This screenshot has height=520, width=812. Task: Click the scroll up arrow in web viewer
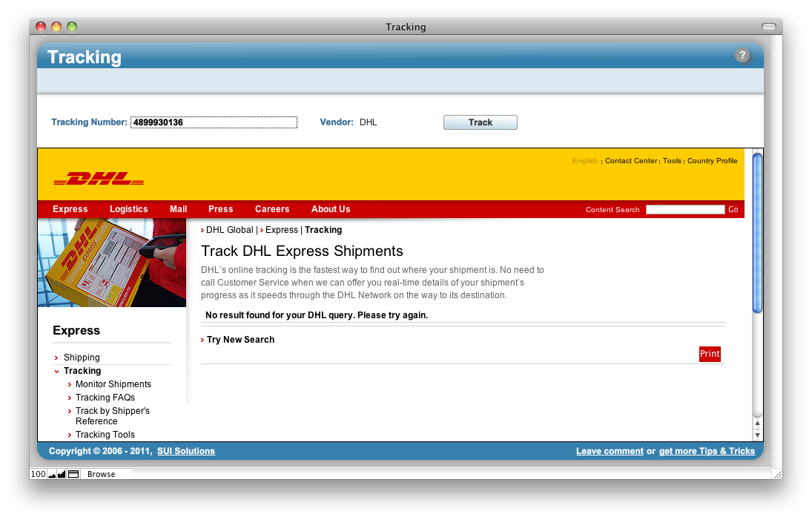click(x=757, y=423)
